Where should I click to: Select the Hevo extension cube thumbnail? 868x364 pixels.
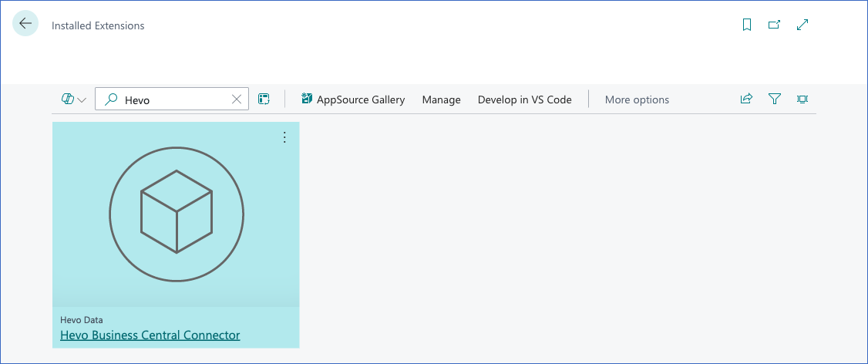(176, 214)
